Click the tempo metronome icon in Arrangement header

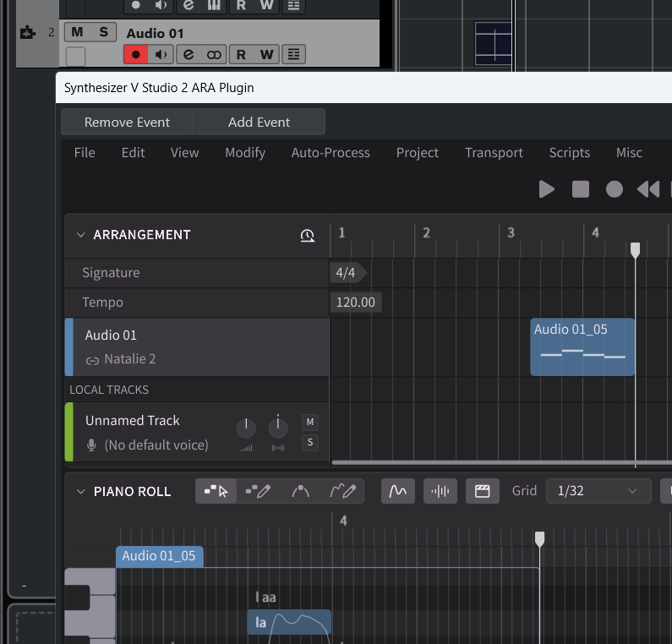pos(308,235)
